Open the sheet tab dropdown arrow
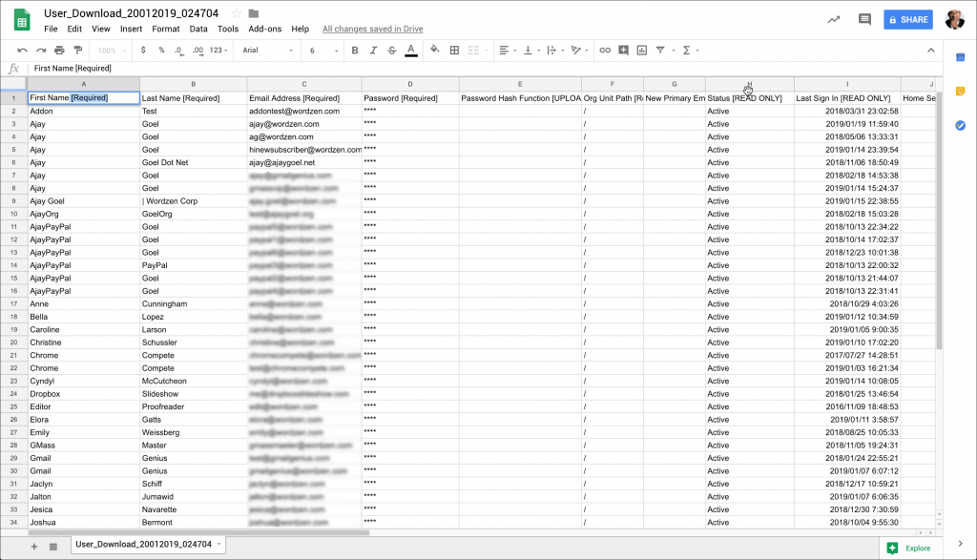The width and height of the screenshot is (977, 560). pyautogui.click(x=217, y=544)
